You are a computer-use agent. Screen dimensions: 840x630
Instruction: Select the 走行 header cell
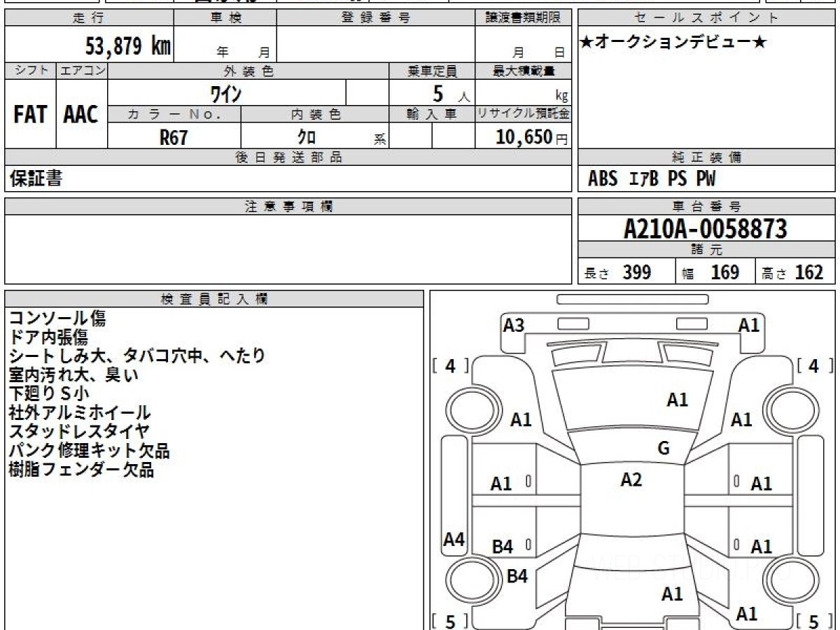[89, 18]
